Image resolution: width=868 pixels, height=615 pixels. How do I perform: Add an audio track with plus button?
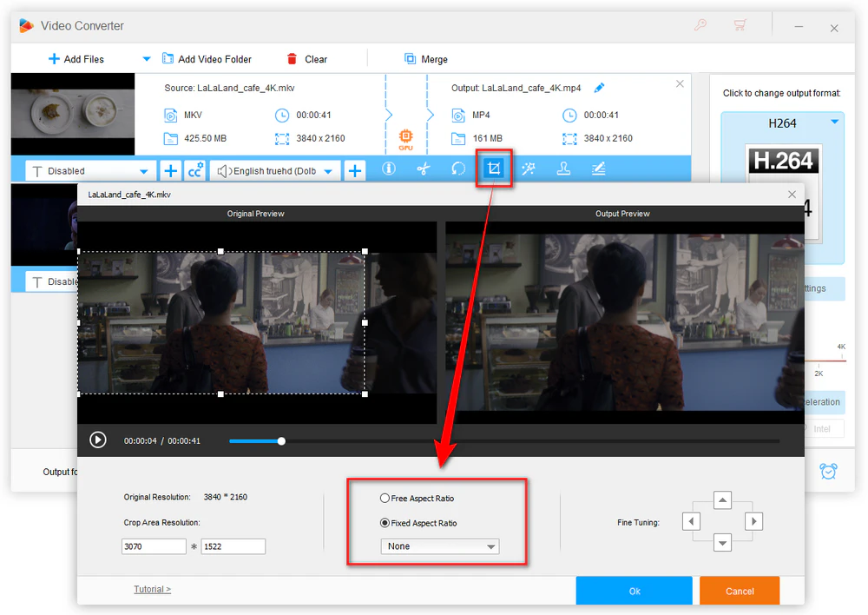[355, 170]
